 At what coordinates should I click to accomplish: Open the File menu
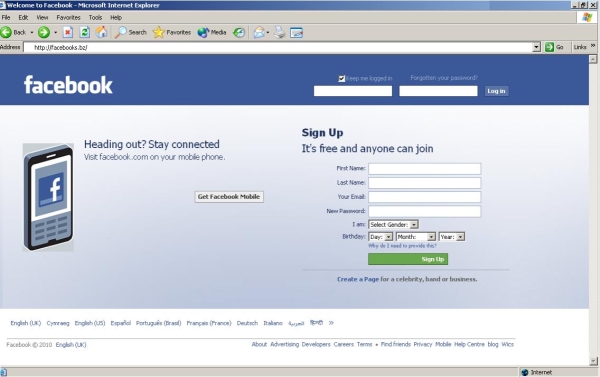(x=6, y=18)
